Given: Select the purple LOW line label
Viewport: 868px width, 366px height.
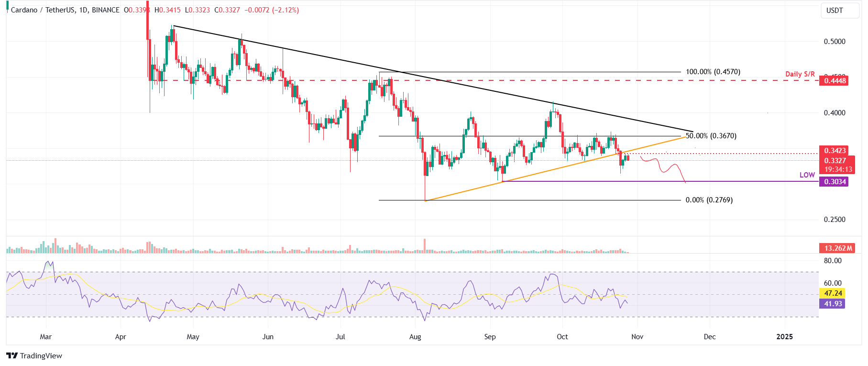Looking at the screenshot, I should click(x=807, y=175).
